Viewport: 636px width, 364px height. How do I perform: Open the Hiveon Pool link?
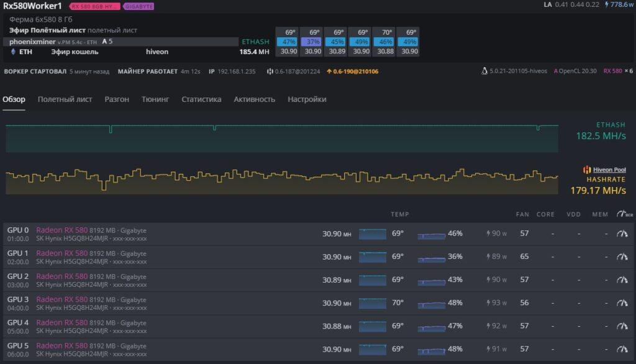click(609, 170)
